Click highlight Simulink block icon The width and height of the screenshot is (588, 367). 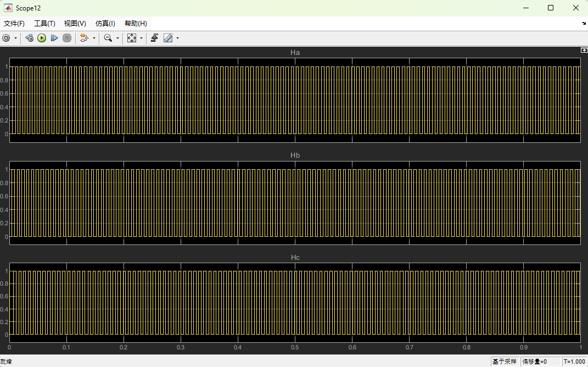click(85, 38)
